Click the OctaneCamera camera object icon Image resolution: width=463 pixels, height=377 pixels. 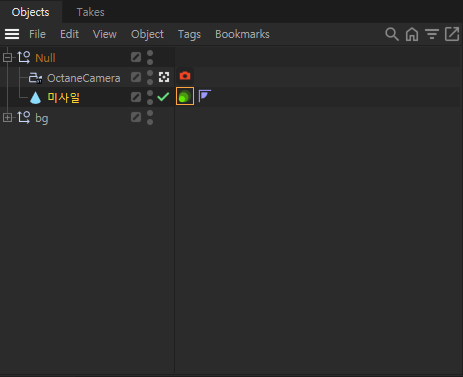(35, 78)
